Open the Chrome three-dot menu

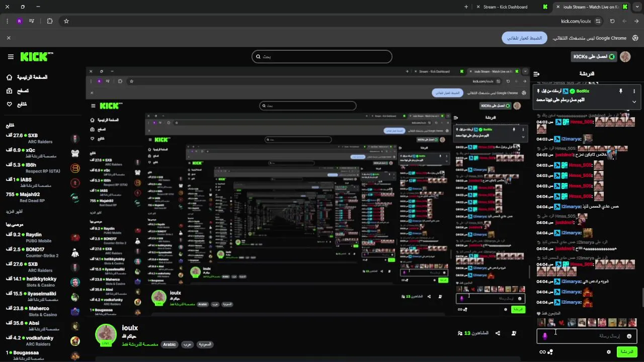(7, 21)
